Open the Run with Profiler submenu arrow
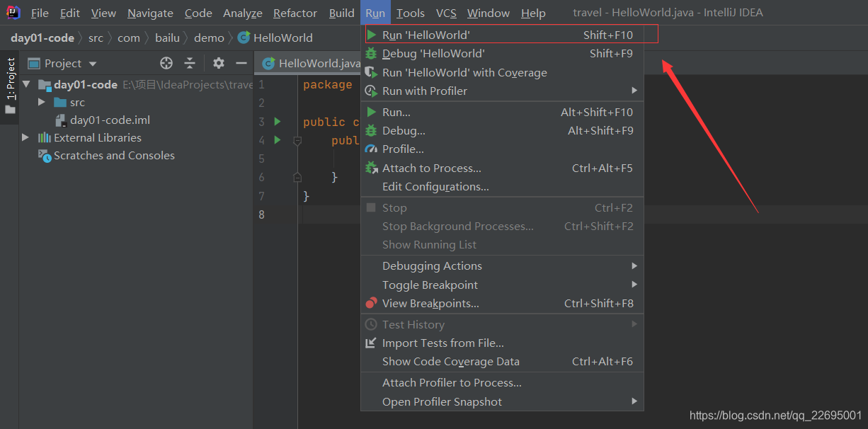The image size is (868, 429). [x=634, y=91]
